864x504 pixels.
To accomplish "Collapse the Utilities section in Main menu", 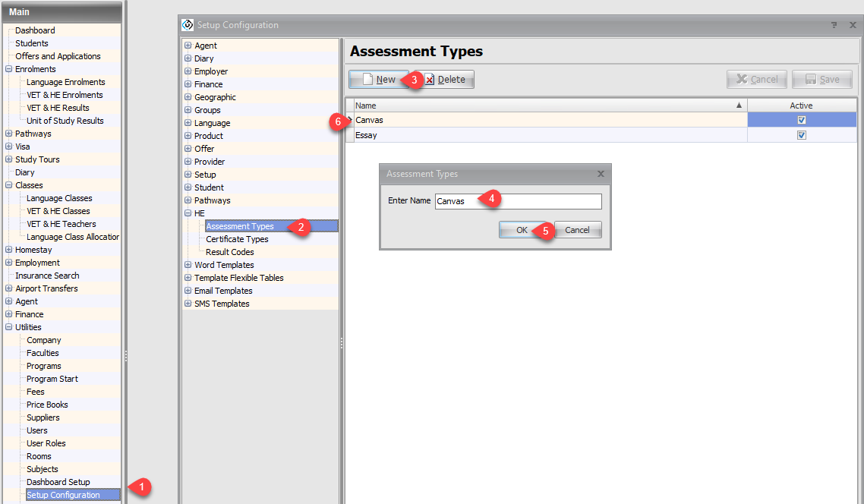I will coord(8,327).
